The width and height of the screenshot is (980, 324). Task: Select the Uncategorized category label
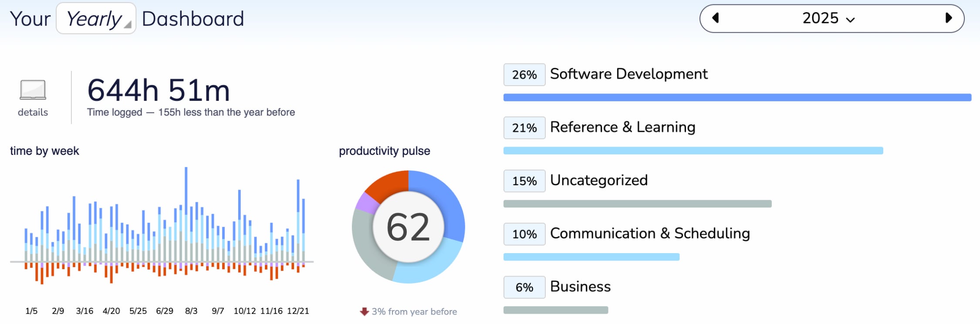tap(599, 180)
